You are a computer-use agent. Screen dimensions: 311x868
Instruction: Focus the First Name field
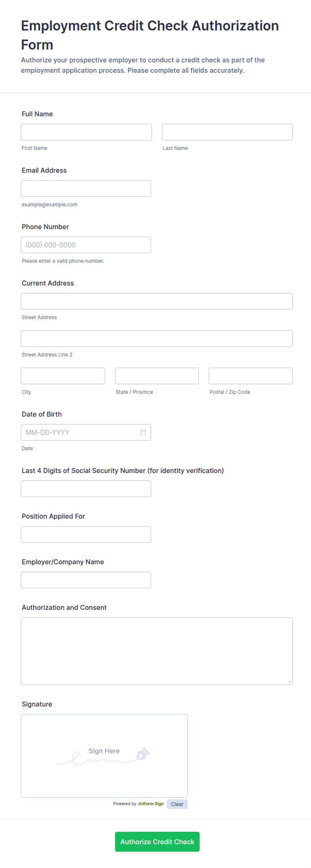86,132
